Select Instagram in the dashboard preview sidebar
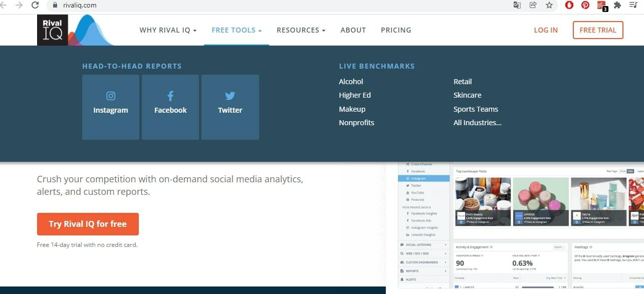 (x=424, y=178)
